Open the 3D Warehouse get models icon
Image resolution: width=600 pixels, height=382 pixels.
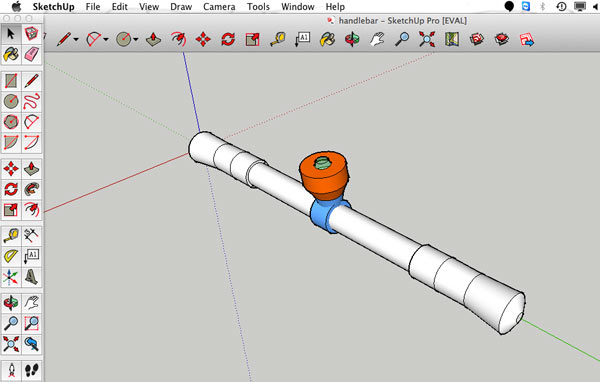476,39
